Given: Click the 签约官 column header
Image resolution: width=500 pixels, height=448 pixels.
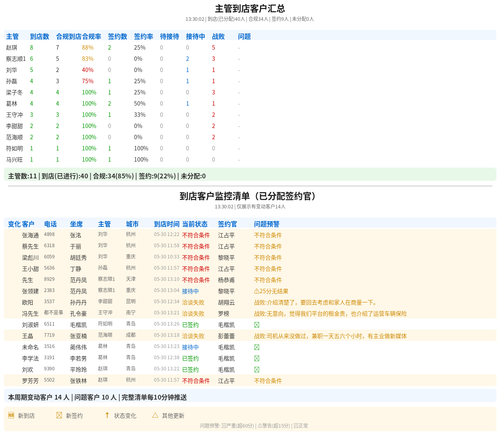Looking at the screenshot, I should point(227,224).
